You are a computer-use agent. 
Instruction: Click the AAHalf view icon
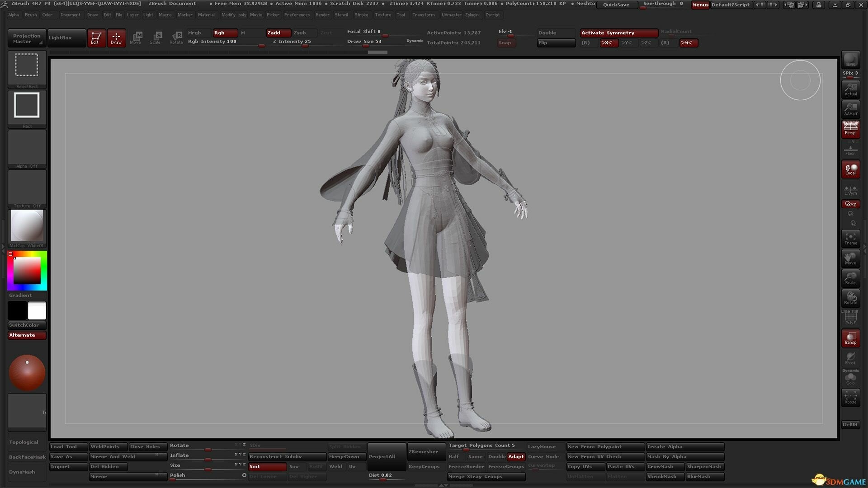(x=850, y=109)
